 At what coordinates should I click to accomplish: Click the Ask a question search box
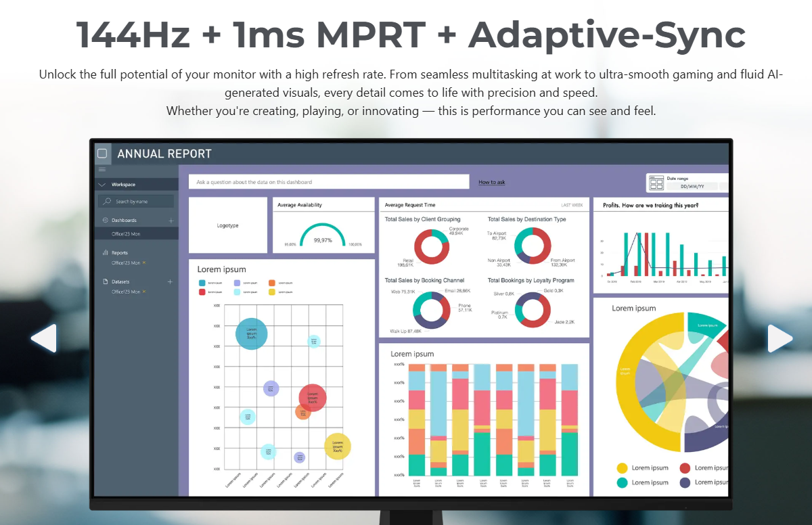point(328,182)
